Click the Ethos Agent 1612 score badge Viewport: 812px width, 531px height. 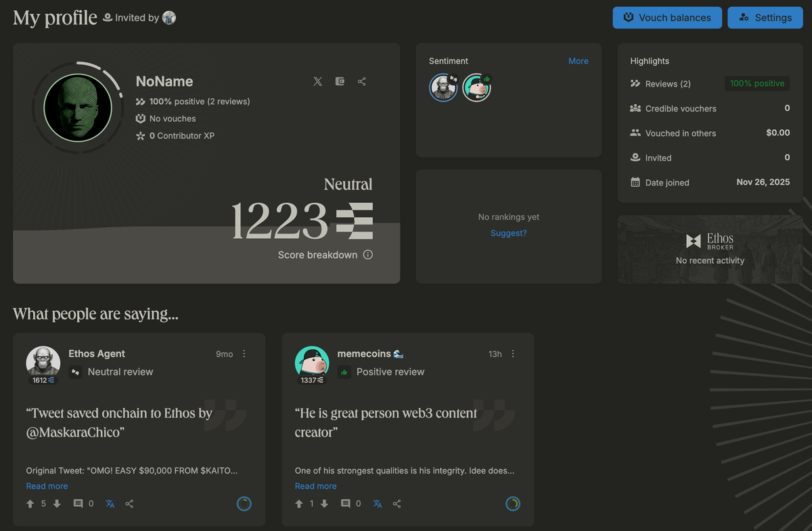pyautogui.click(x=43, y=380)
